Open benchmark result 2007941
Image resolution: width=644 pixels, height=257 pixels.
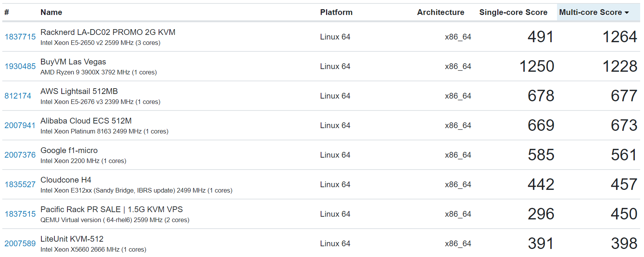(x=20, y=125)
